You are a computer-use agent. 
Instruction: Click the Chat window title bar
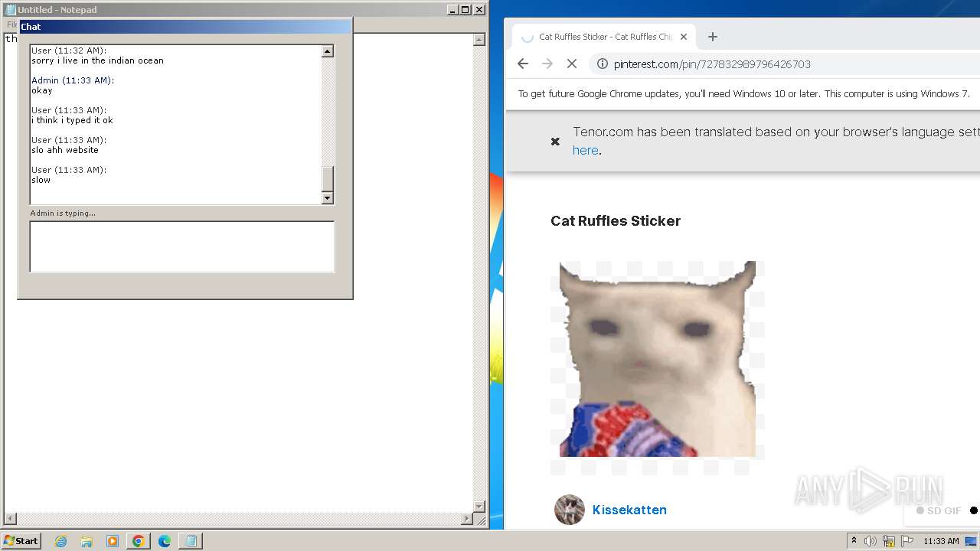click(185, 27)
